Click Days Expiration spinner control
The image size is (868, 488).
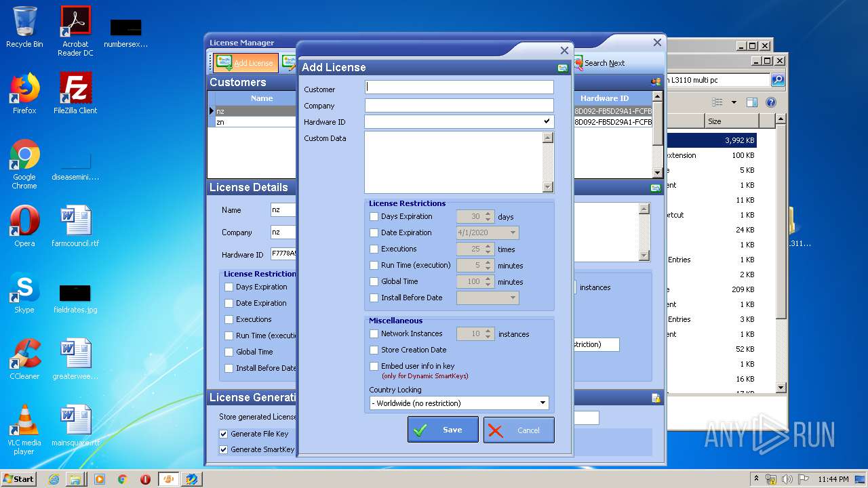488,217
